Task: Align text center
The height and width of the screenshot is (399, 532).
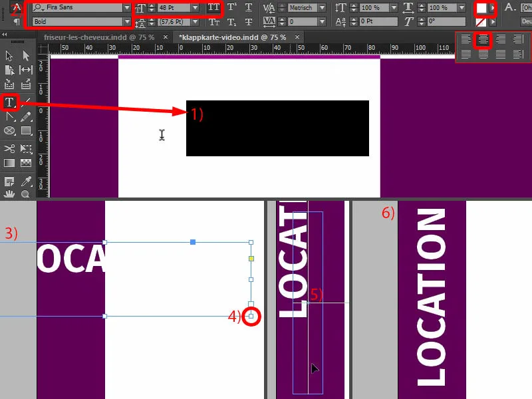Action: coord(483,40)
